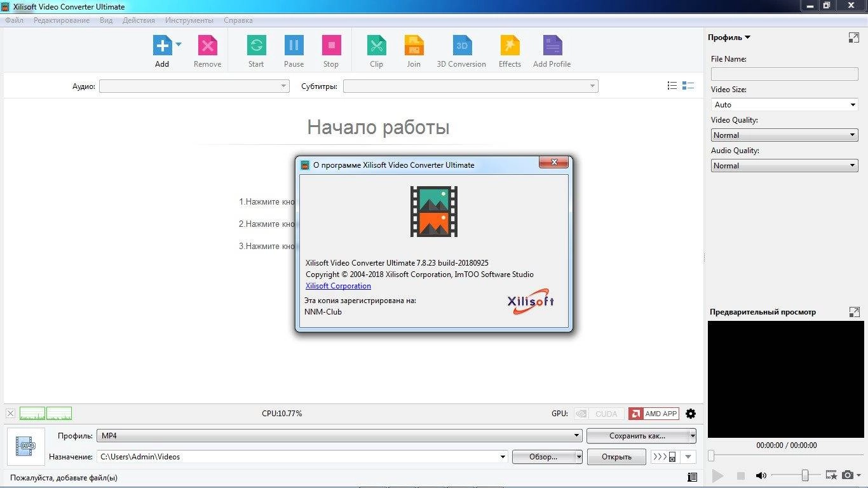The width and height of the screenshot is (868, 488).
Task: Expand the Профиль panel heading menu
Action: [729, 37]
